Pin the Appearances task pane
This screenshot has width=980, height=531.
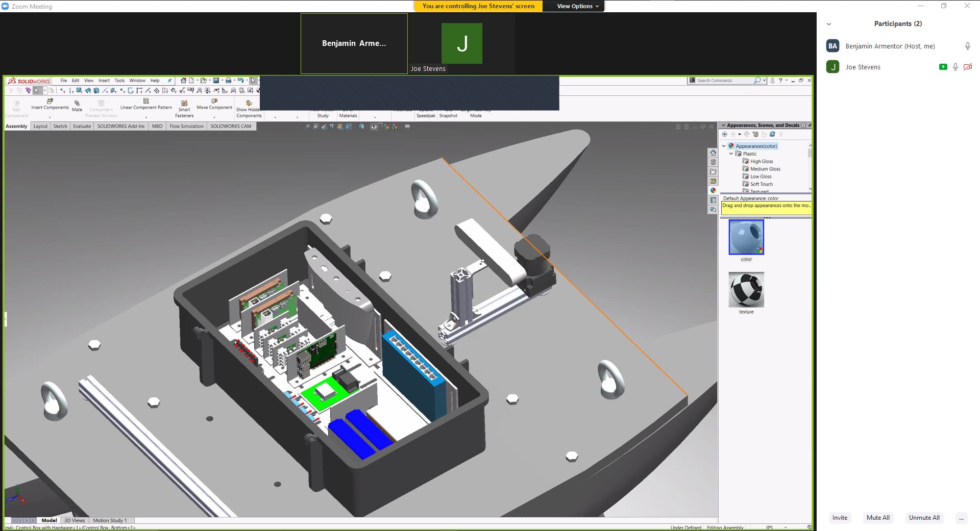[810, 125]
